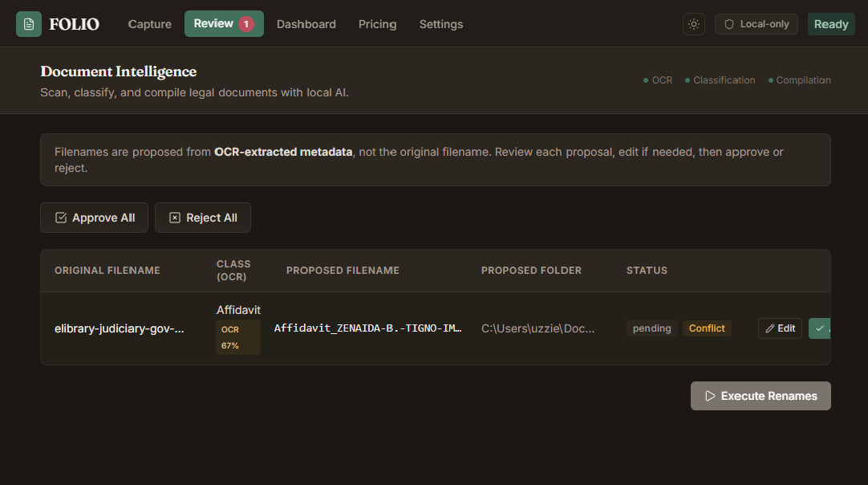Approve row with green checkmark button

[819, 328]
